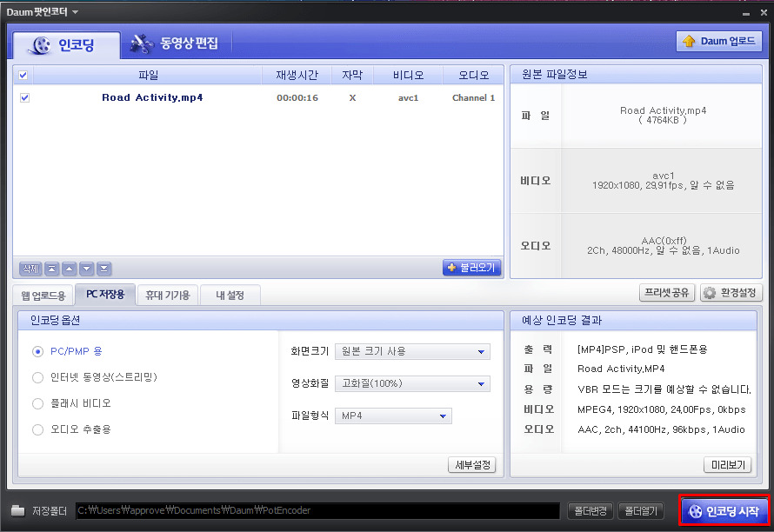Uncheck the Road Activity.mp4 file checkbox
774x532 pixels.
coord(24,97)
